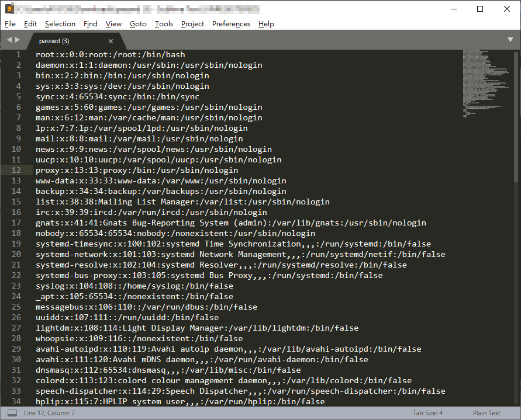
Task: Maximize the Sublime Text window
Action: 480,9
